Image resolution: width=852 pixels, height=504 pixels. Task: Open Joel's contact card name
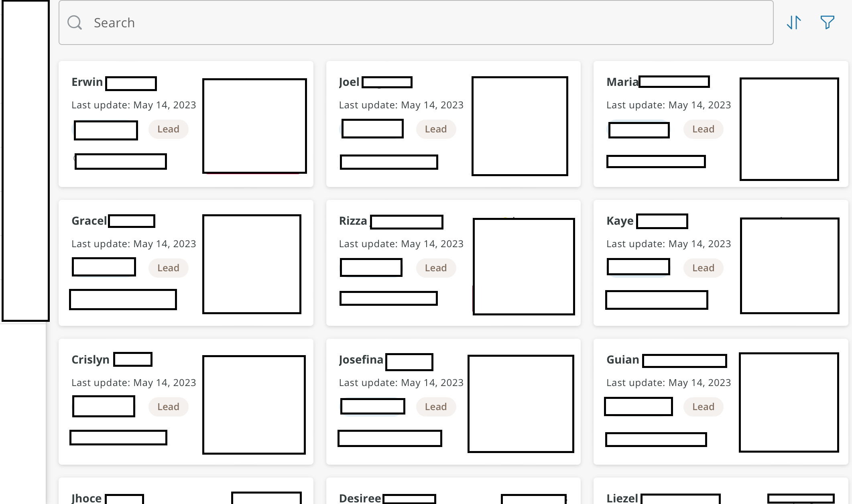[349, 82]
